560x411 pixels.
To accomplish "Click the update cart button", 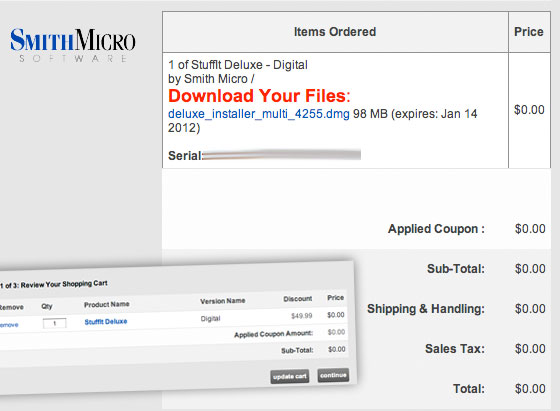I will [290, 376].
